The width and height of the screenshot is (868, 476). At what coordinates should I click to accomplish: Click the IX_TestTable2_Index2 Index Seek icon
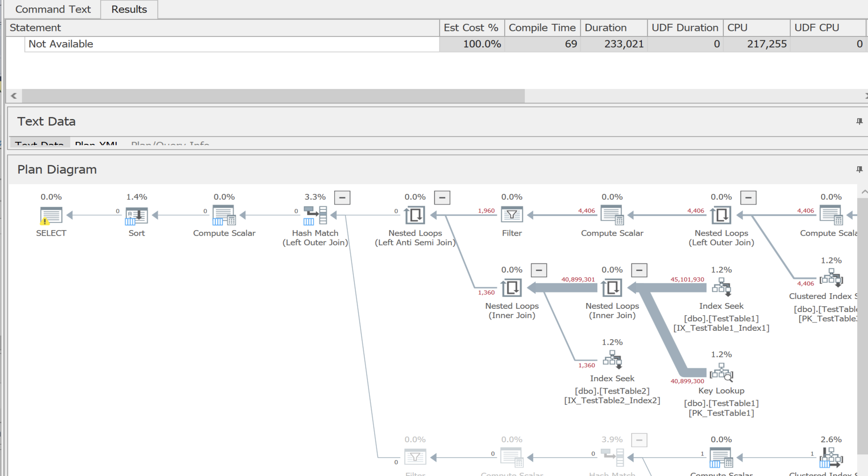pos(612,360)
